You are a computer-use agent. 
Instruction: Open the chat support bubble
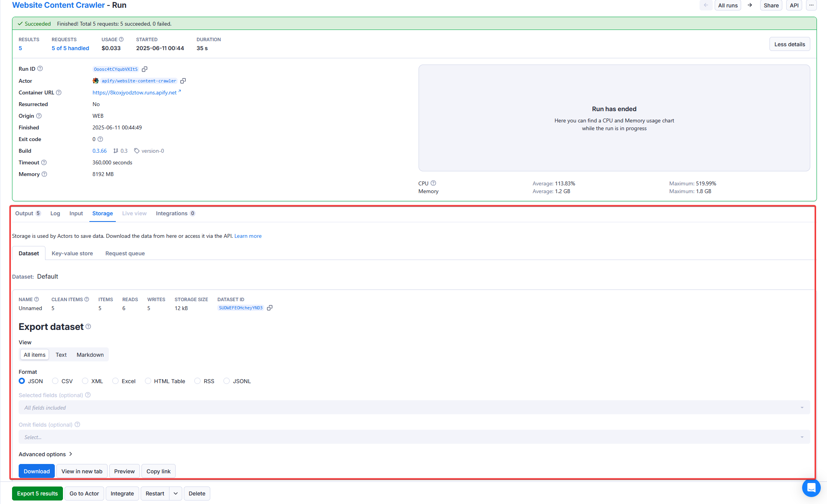tap(811, 487)
